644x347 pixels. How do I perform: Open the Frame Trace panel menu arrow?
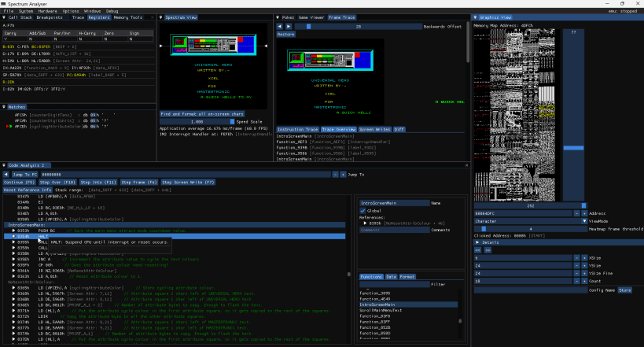(x=278, y=17)
